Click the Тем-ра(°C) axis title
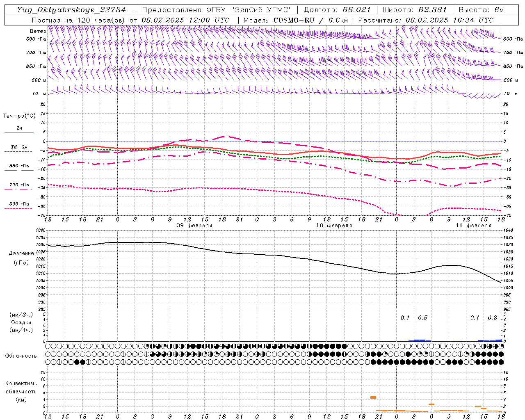 (19, 116)
